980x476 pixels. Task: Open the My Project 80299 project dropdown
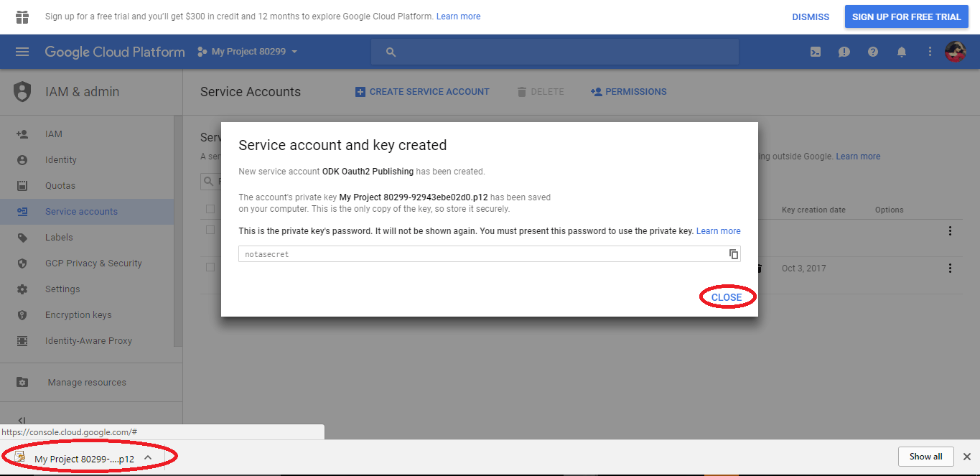(248, 52)
